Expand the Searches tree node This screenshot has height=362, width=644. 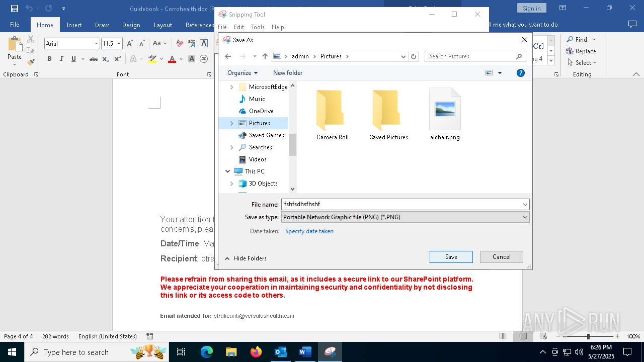(231, 147)
